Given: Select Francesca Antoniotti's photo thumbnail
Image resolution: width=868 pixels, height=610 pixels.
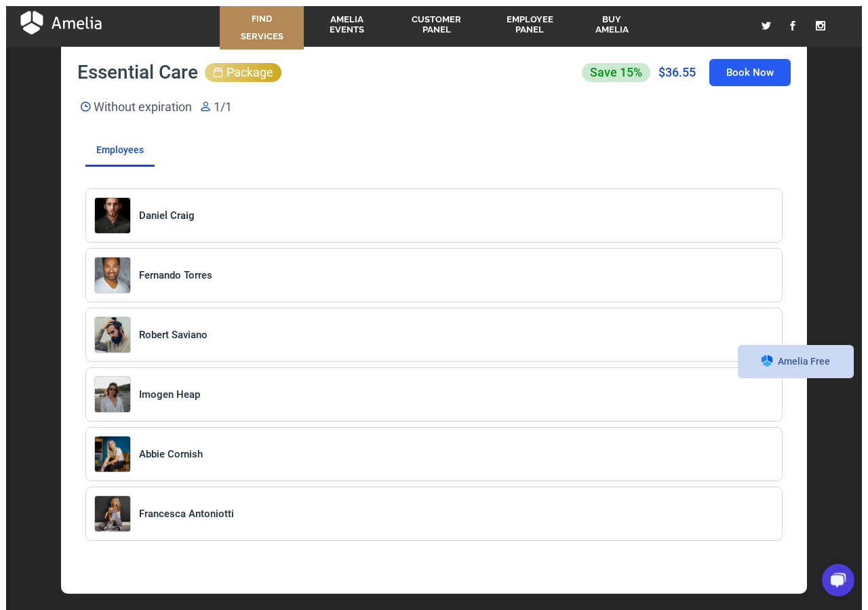Looking at the screenshot, I should tap(113, 514).
